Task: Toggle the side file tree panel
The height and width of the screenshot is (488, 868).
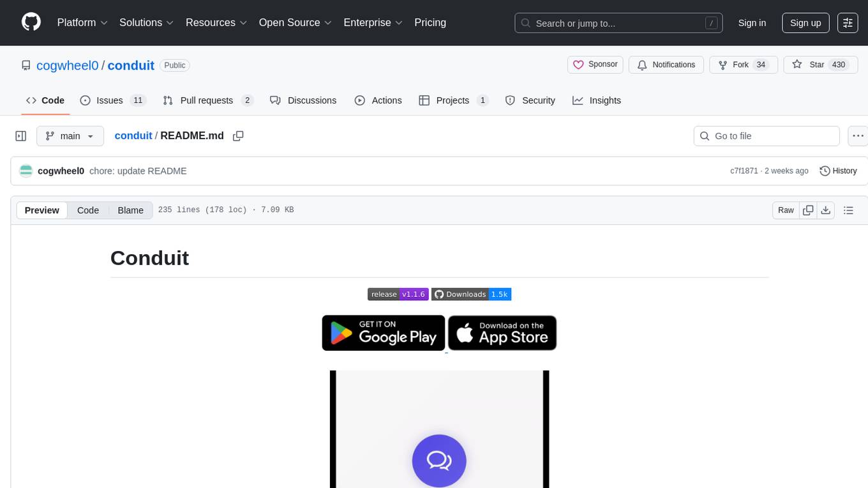Action: click(21, 136)
